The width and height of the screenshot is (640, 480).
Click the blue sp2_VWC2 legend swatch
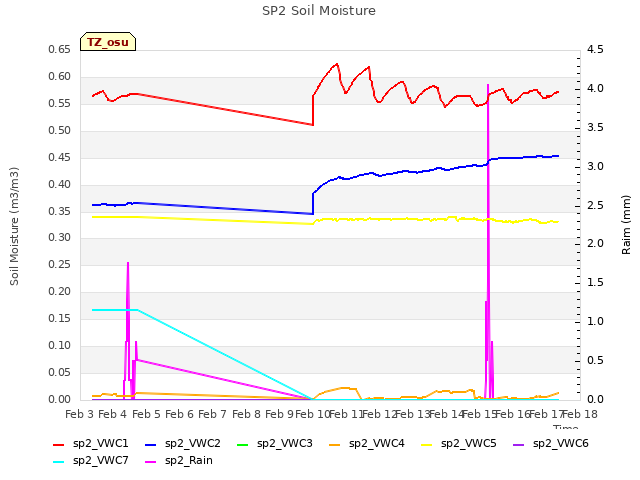click(x=151, y=445)
